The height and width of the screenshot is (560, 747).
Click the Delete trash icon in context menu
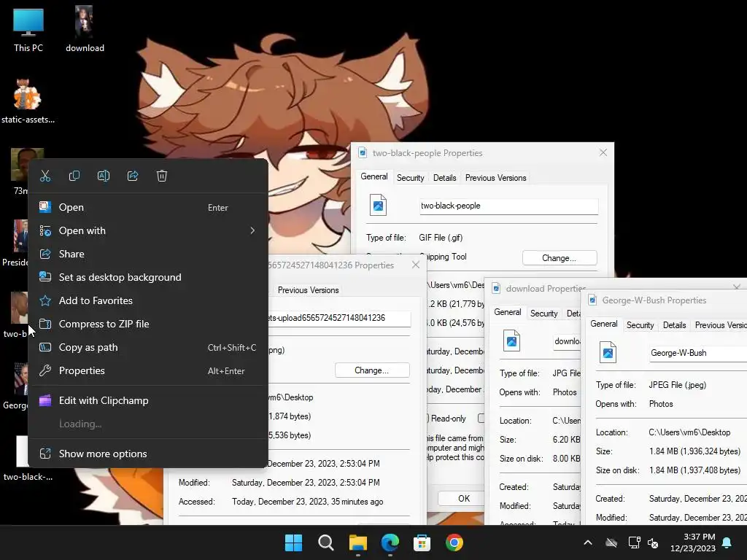[x=162, y=176]
